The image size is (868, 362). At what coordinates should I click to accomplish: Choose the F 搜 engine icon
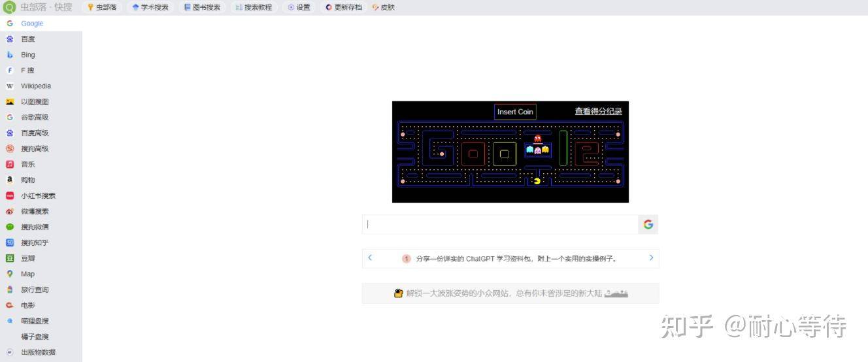click(10, 71)
